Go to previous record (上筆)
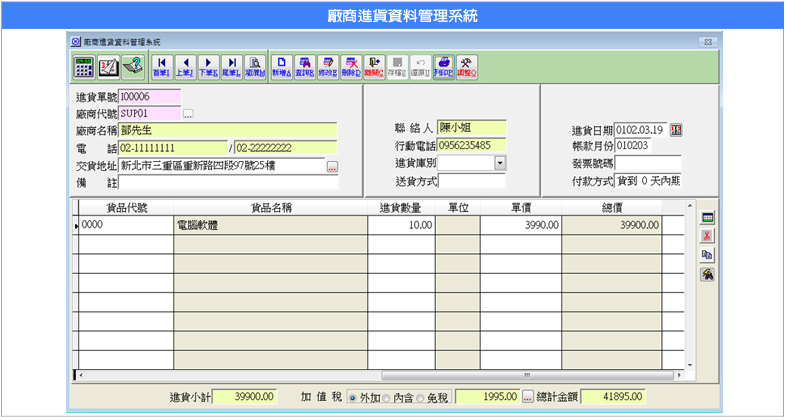Screen dimensions: 786x420 pyautogui.click(x=184, y=67)
